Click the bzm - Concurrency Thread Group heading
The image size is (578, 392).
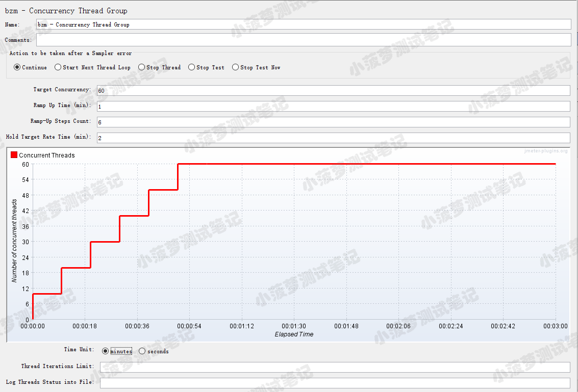pos(66,11)
